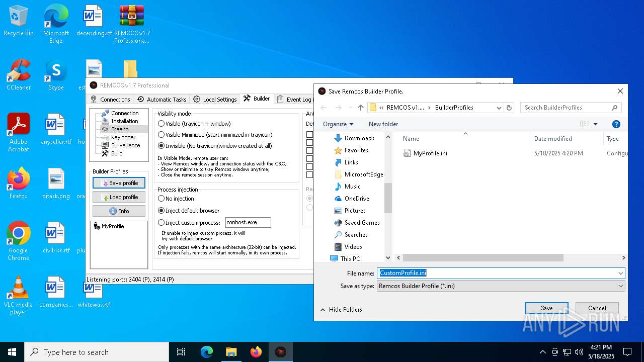Choose No injection option

(176, 199)
